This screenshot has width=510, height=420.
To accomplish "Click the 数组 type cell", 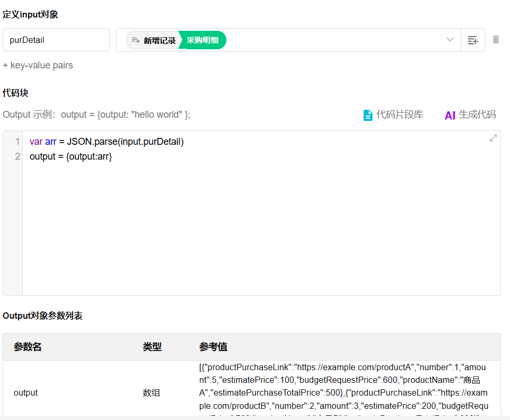I will [151, 392].
